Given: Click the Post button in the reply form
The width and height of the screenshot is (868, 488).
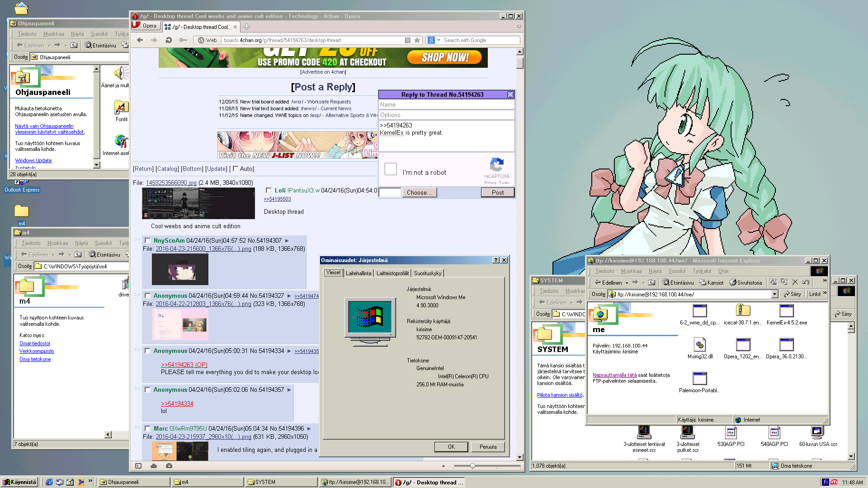Looking at the screenshot, I should click(x=497, y=192).
